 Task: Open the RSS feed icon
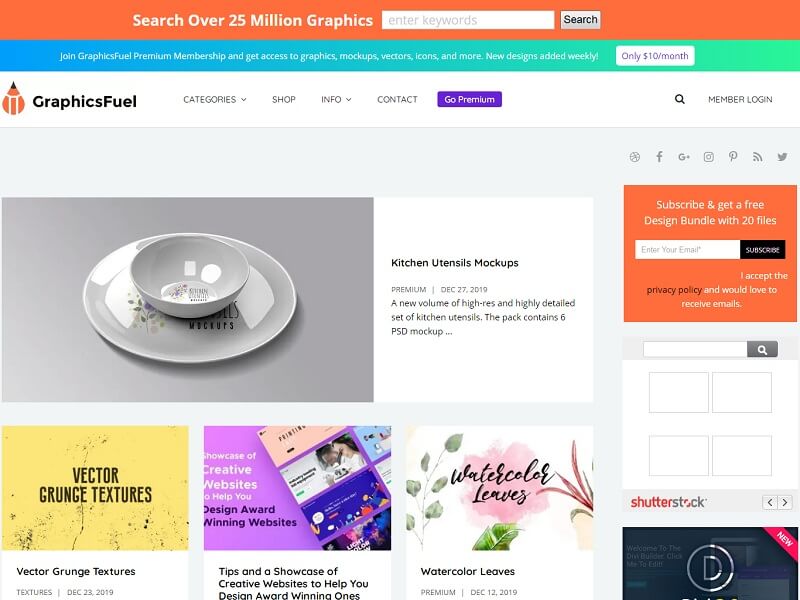pyautogui.click(x=758, y=157)
